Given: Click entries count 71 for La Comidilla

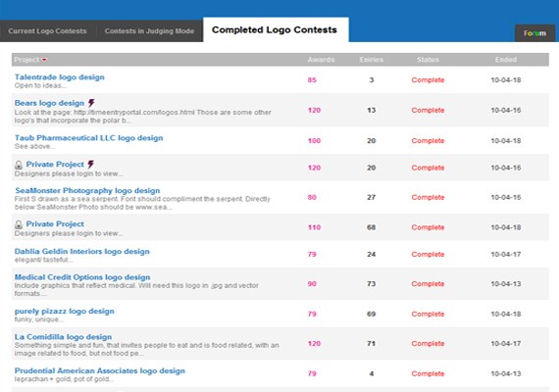Looking at the screenshot, I should click(x=372, y=344).
